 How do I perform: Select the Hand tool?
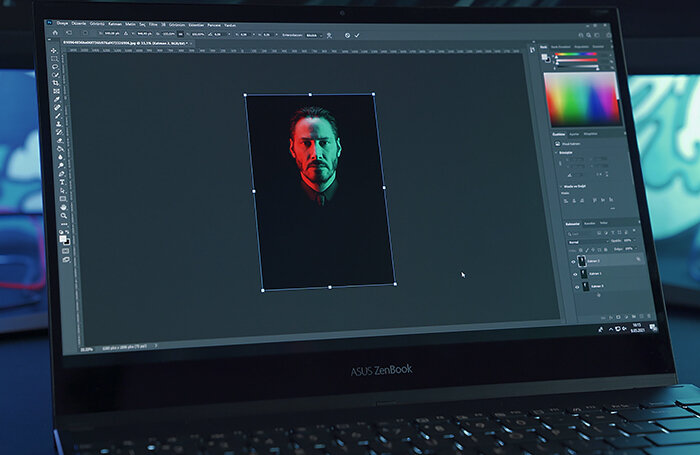coord(64,207)
